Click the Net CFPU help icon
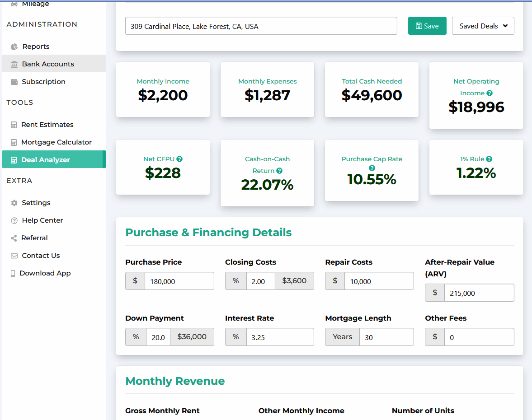Image resolution: width=532 pixels, height=420 pixels. pyautogui.click(x=179, y=159)
